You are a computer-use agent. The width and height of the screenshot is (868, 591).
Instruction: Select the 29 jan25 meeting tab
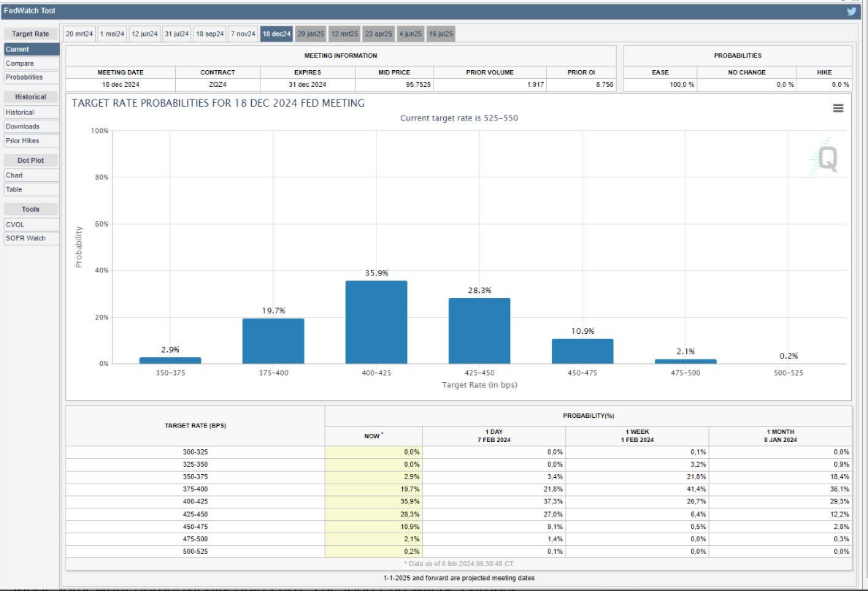pyautogui.click(x=310, y=34)
